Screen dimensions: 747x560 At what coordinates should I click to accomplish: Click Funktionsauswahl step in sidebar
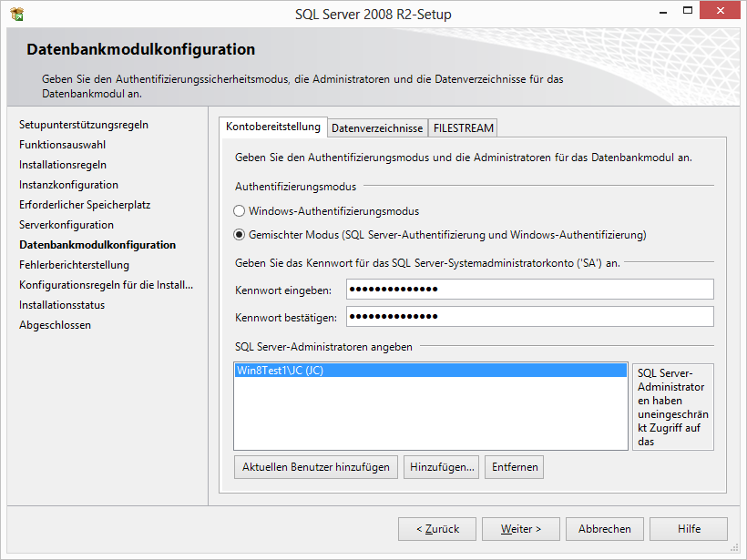click(x=63, y=145)
